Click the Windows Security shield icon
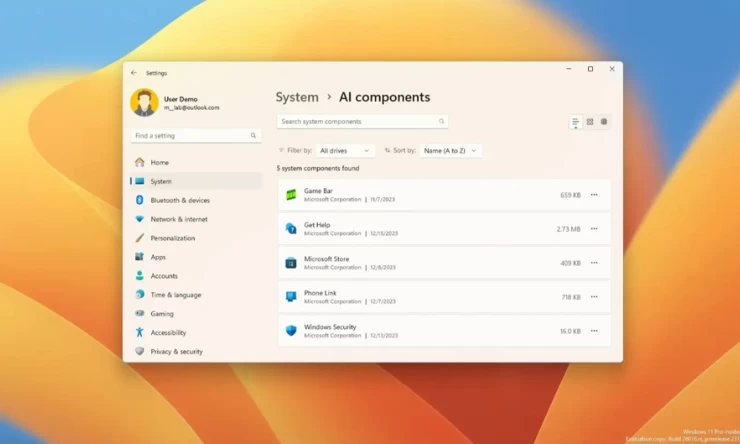This screenshot has width=740, height=444. tap(291, 331)
